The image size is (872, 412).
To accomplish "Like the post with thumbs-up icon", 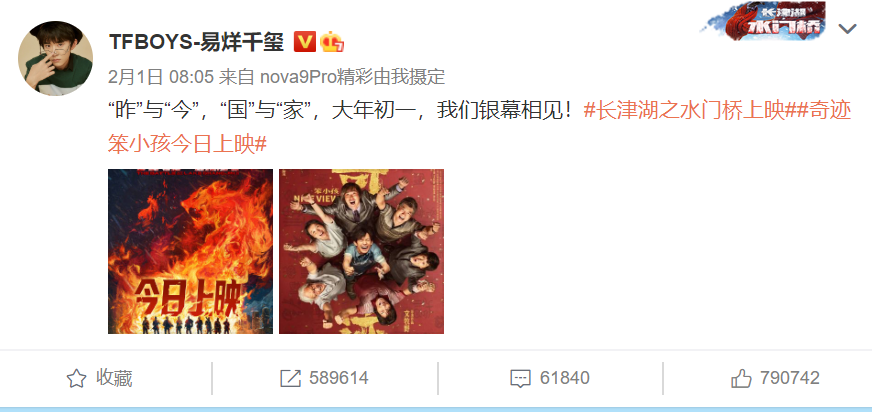I will (x=741, y=379).
